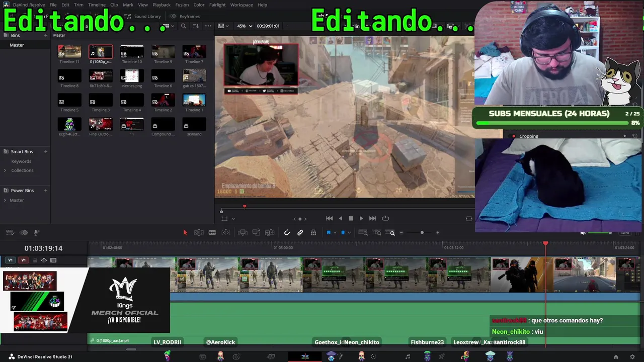The height and width of the screenshot is (362, 644).
Task: Toggle the Loop playback button
Action: click(385, 218)
